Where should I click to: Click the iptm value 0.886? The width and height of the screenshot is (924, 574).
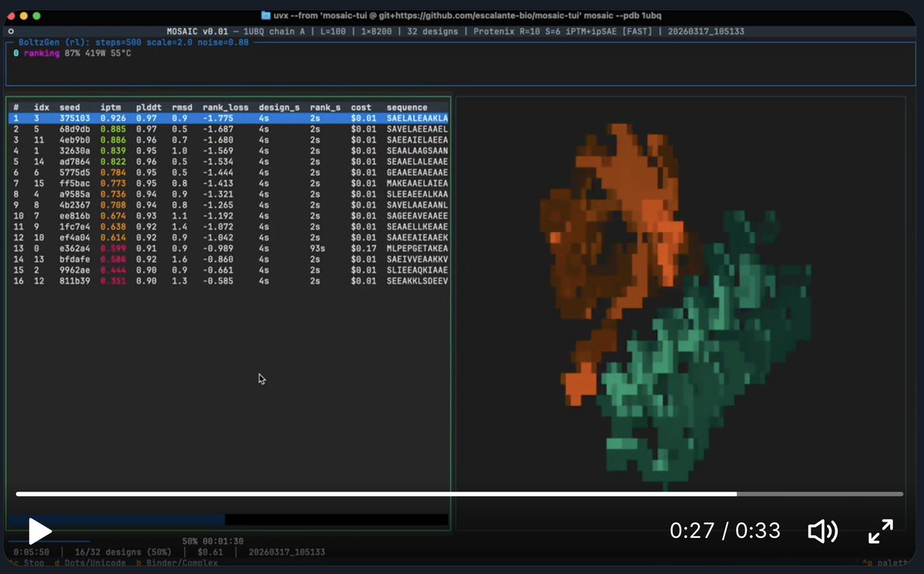113,139
